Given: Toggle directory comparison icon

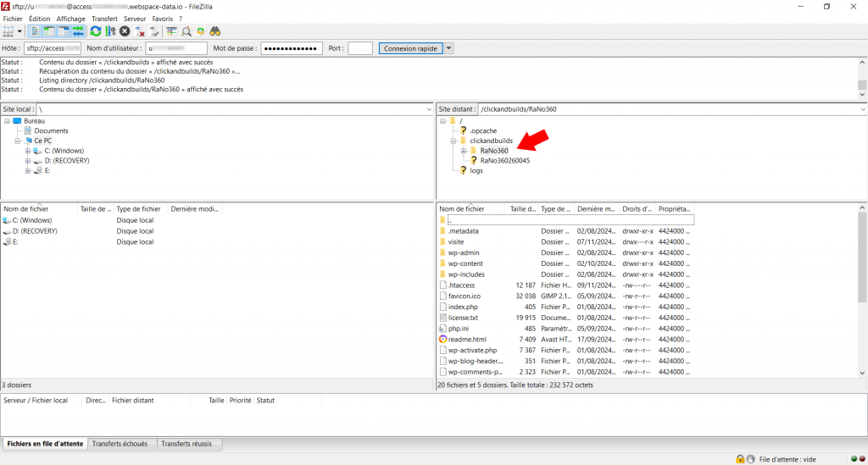Looking at the screenshot, I should pos(186,31).
